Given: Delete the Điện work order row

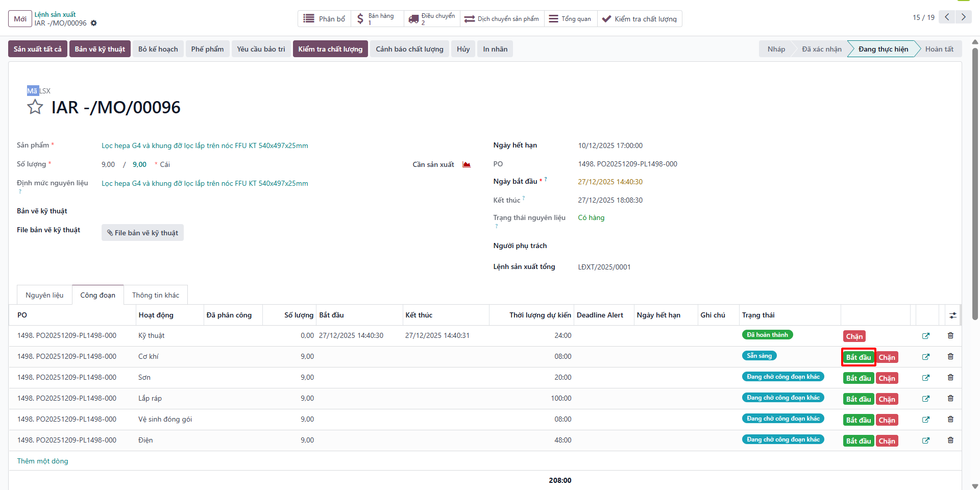Looking at the screenshot, I should tap(950, 440).
